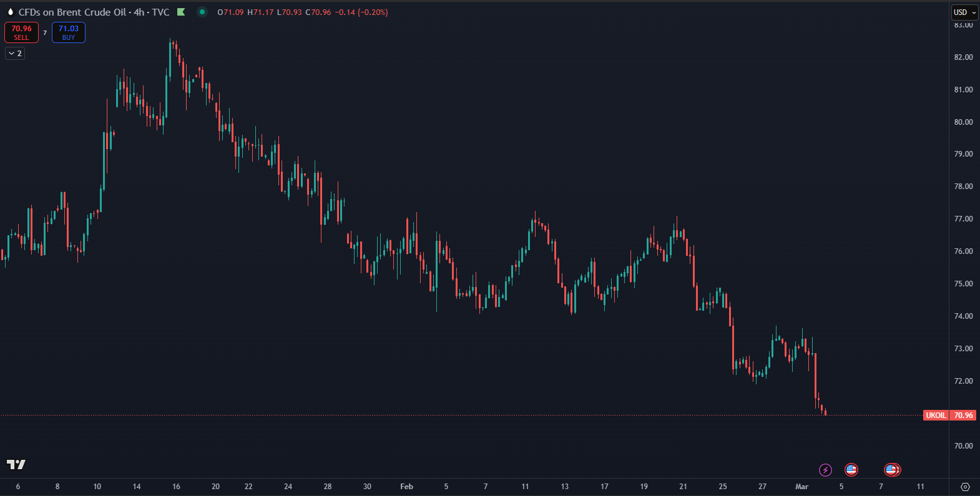Screen dimensions: 980x496
Task: Click the Mar label on time axis
Action: pyautogui.click(x=801, y=487)
